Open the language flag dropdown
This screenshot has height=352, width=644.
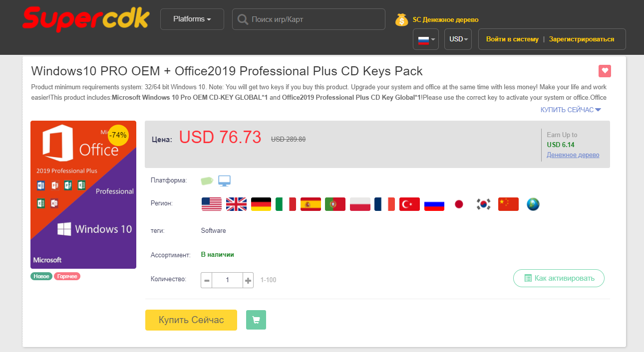pos(425,39)
